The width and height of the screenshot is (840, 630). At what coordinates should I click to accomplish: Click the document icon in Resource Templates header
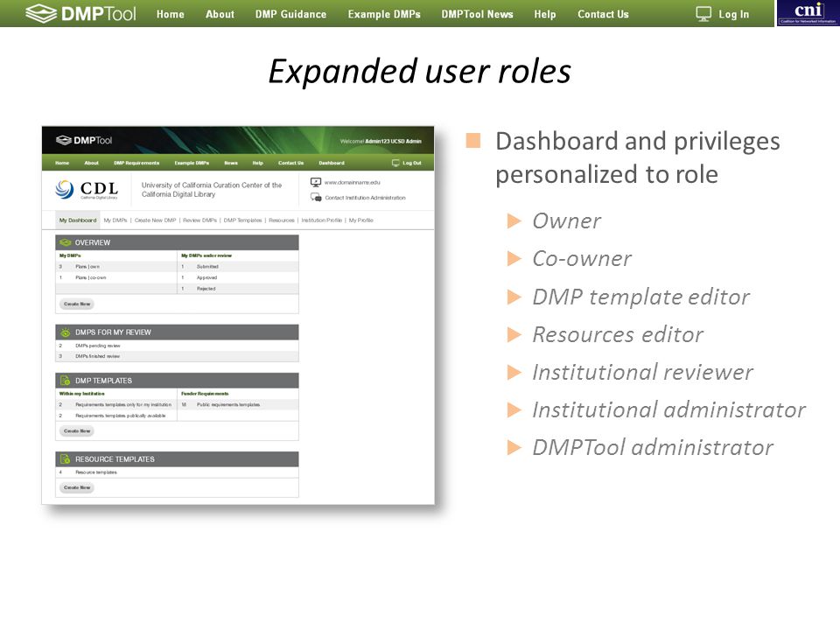pyautogui.click(x=66, y=459)
